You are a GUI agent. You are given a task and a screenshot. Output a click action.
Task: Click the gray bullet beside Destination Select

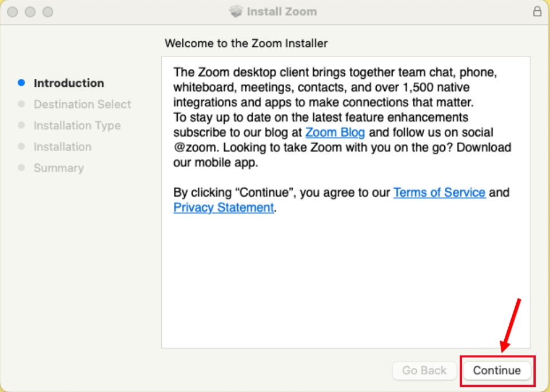(22, 104)
